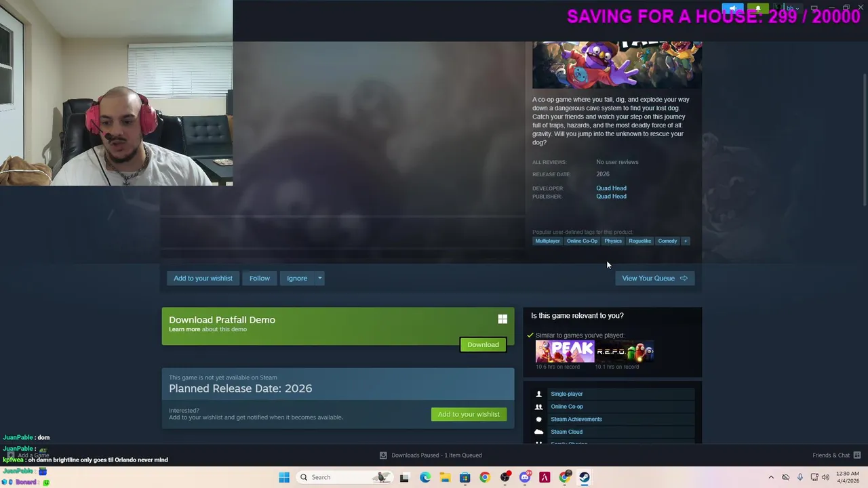Click the Online Co-op feature icon

[539, 407]
